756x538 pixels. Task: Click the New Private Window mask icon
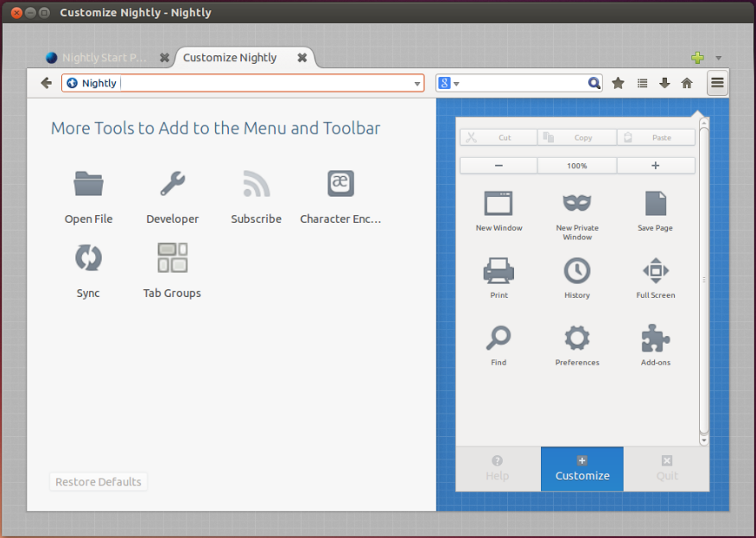(x=577, y=204)
